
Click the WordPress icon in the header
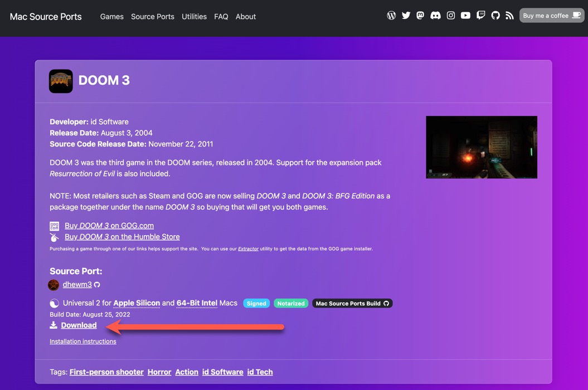click(391, 16)
